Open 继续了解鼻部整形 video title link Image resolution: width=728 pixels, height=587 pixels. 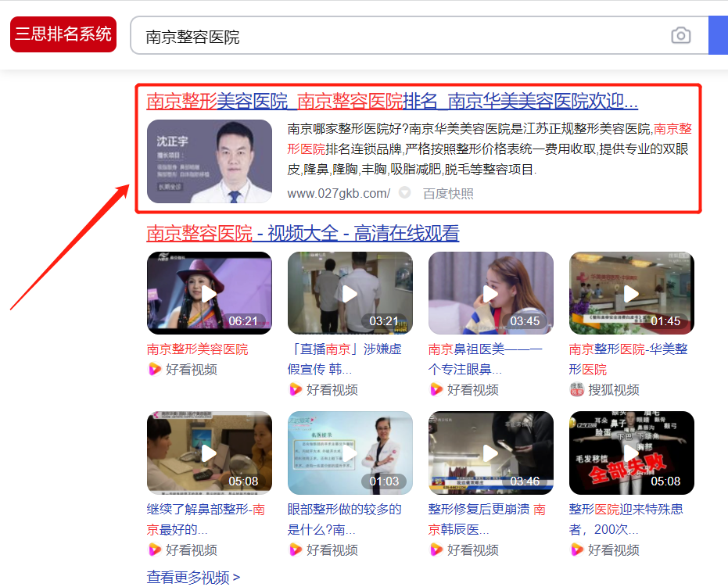pyautogui.click(x=206, y=519)
